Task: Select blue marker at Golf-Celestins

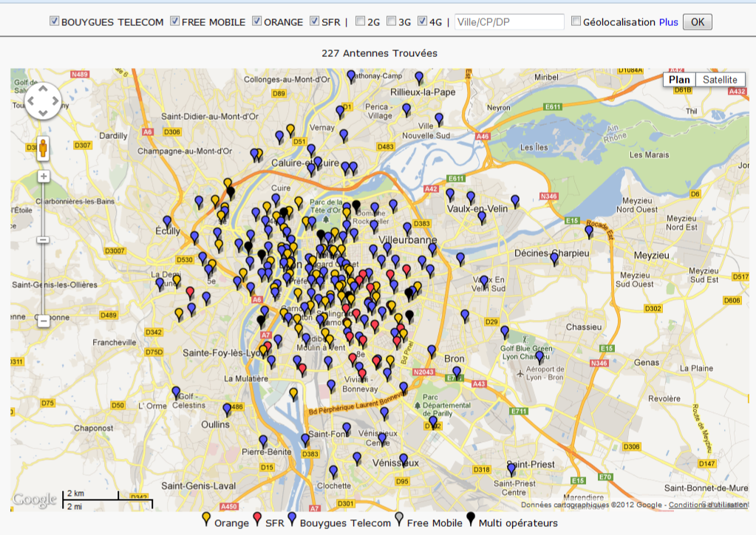Action: (176, 392)
